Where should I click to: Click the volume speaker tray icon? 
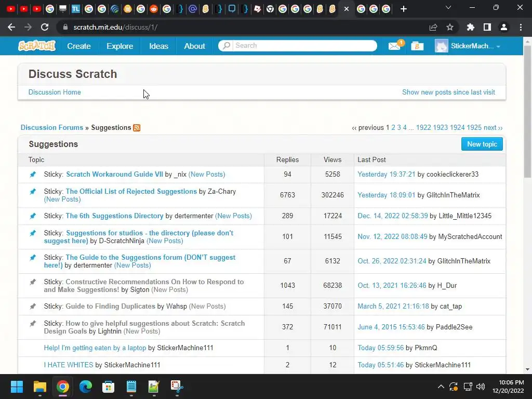(480, 387)
